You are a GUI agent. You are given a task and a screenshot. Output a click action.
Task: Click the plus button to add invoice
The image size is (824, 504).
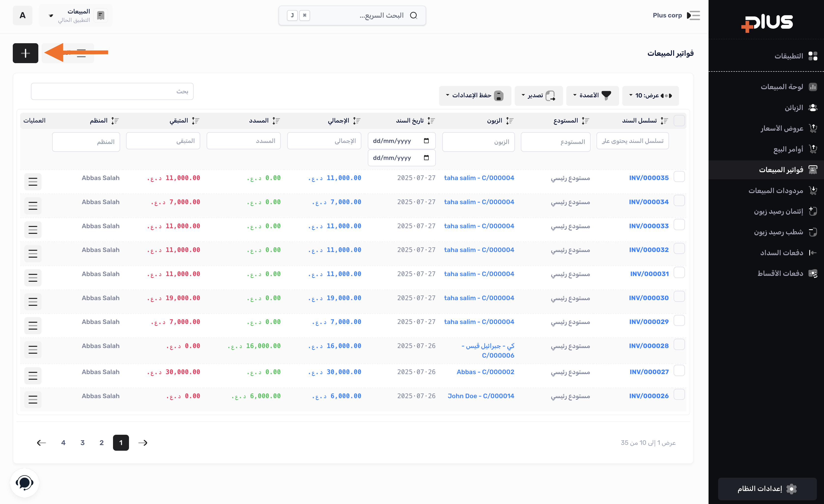(25, 53)
